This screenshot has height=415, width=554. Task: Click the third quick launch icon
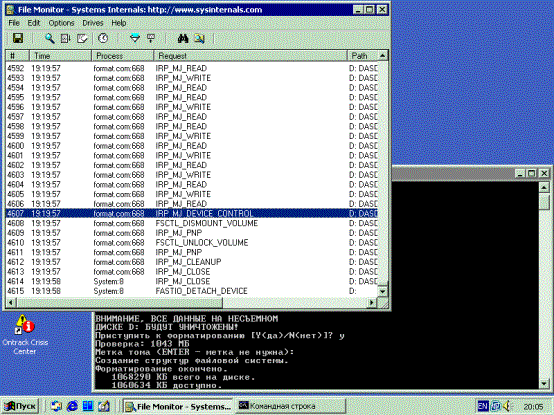coord(88,406)
